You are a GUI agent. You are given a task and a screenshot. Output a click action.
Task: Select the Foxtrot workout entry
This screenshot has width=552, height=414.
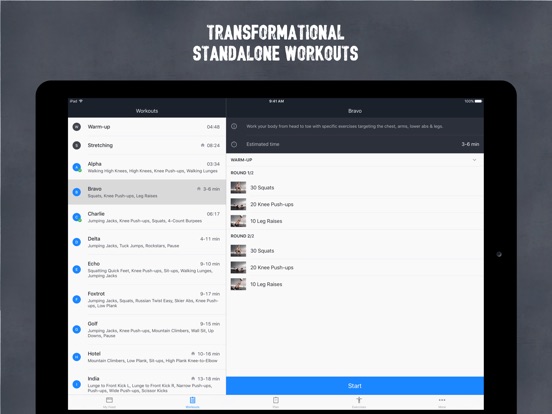(147, 300)
